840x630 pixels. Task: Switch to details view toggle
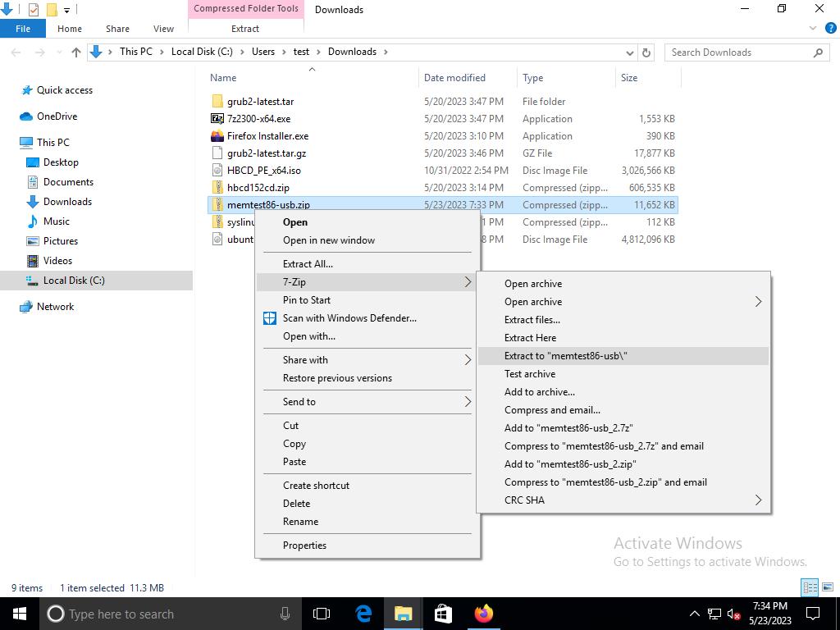click(x=810, y=587)
